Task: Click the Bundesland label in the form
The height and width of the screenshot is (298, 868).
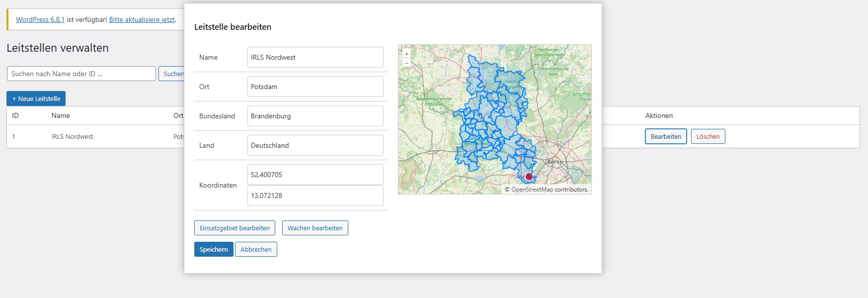Action: 217,116
